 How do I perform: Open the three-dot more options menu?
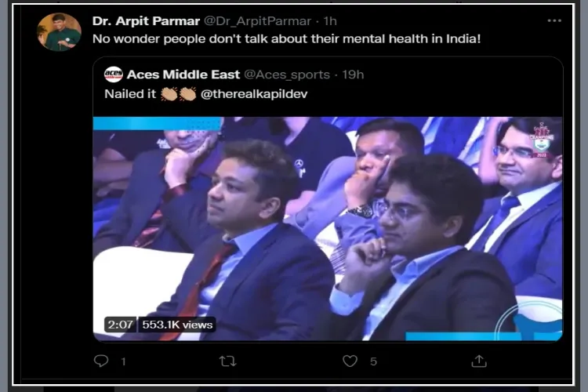click(554, 20)
